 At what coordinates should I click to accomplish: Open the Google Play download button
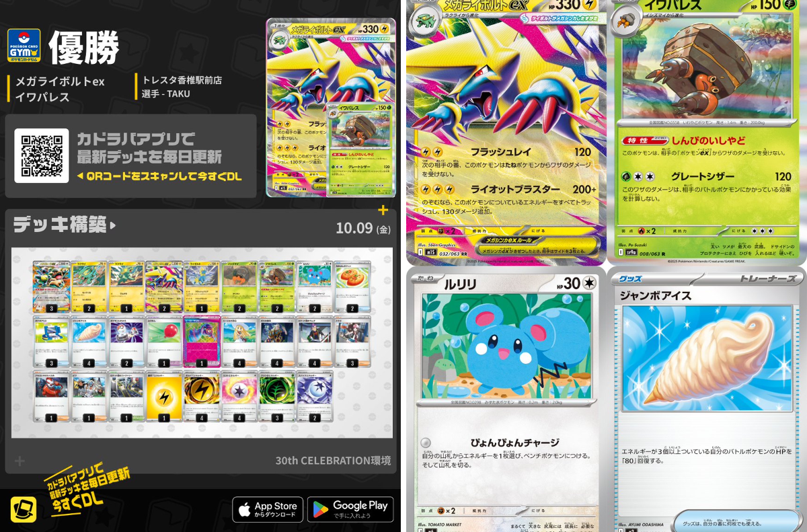pyautogui.click(x=350, y=510)
